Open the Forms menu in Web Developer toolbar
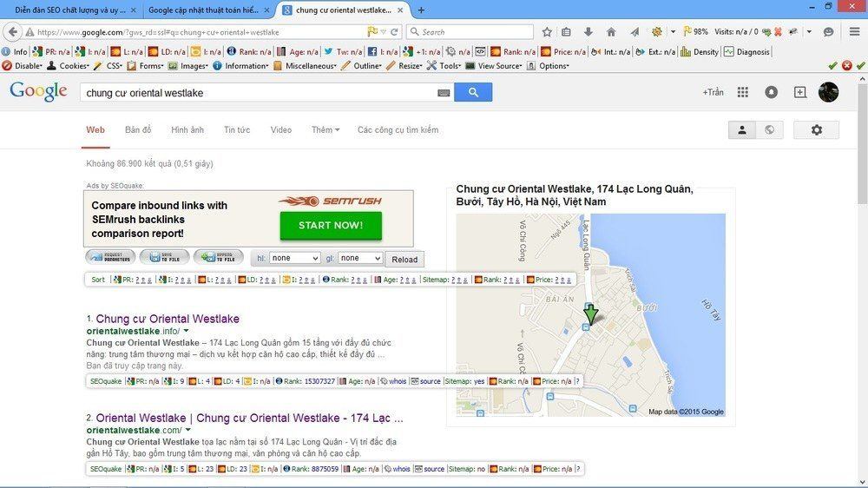 point(145,65)
